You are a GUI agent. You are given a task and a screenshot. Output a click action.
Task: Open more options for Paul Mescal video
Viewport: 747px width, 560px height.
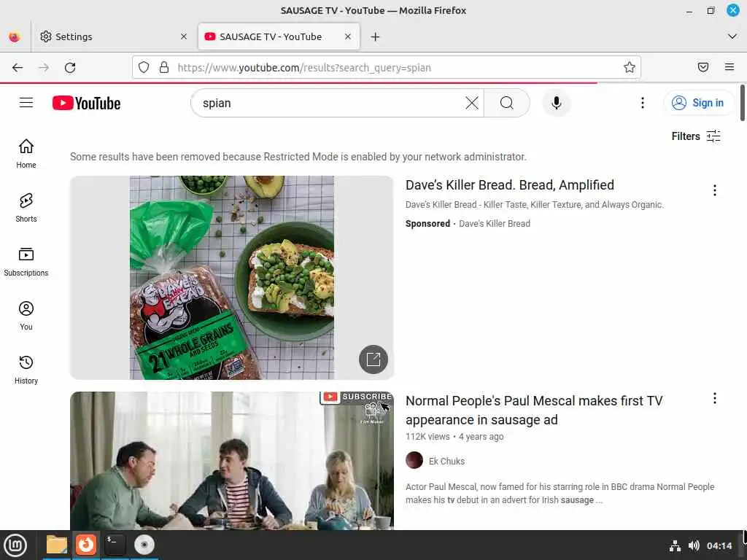coord(715,398)
